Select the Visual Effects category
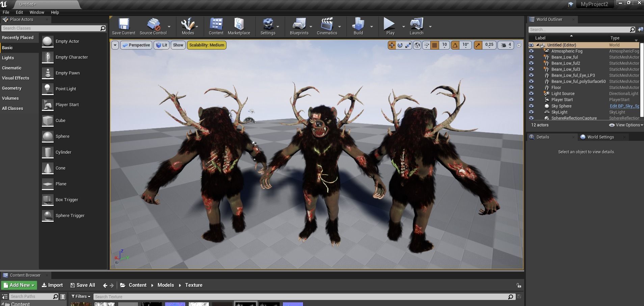Image resolution: width=644 pixels, height=306 pixels. click(x=19, y=78)
